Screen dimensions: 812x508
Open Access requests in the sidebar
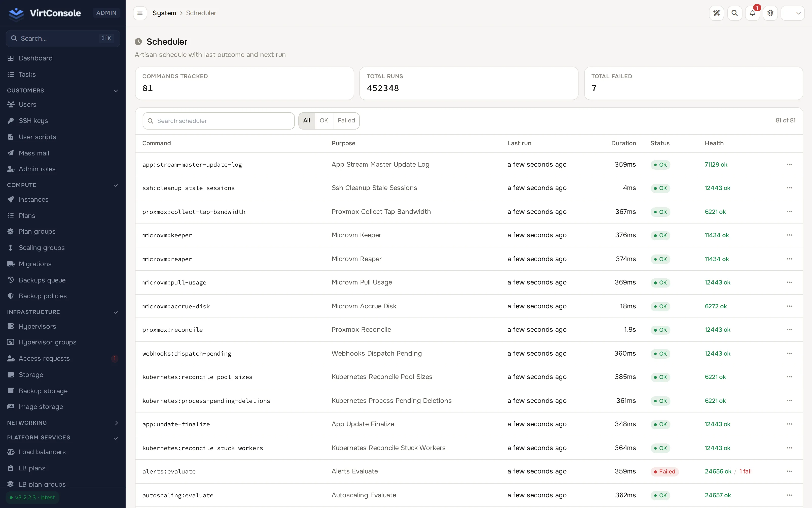click(x=63, y=358)
